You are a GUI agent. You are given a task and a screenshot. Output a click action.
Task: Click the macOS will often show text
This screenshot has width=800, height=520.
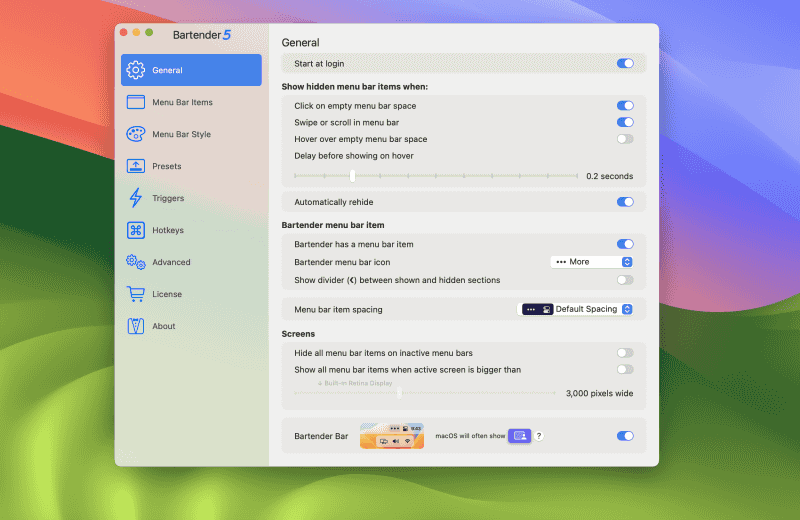pos(470,436)
